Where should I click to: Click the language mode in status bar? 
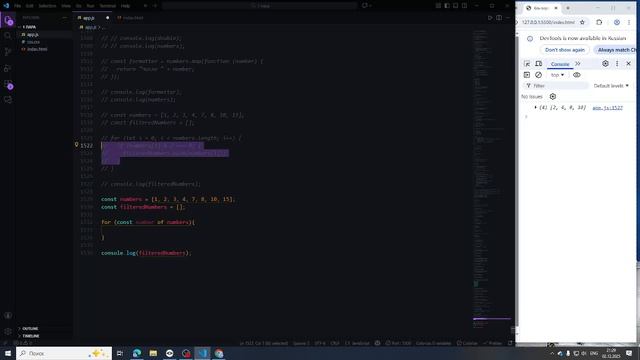click(358, 343)
